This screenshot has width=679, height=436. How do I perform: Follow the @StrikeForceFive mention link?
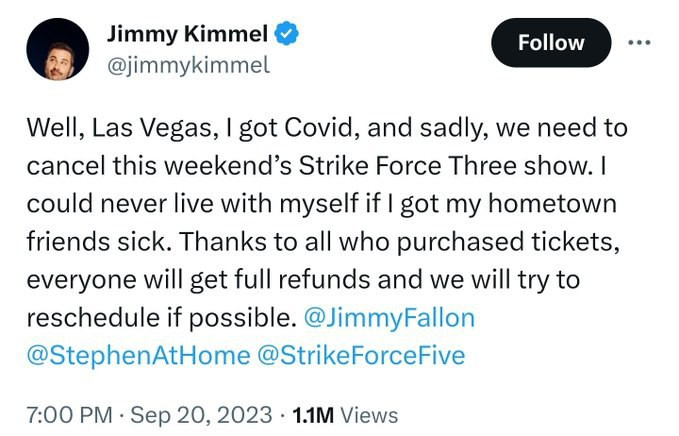pyautogui.click(x=361, y=355)
